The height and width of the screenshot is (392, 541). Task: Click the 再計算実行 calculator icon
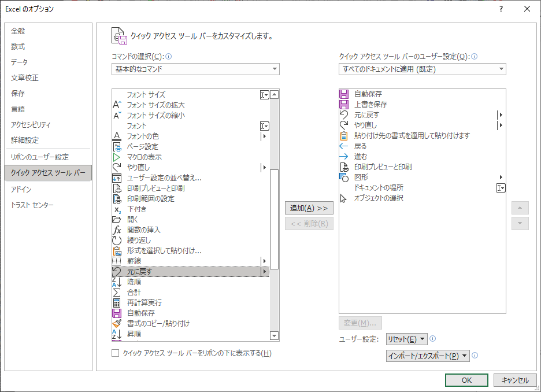117,303
